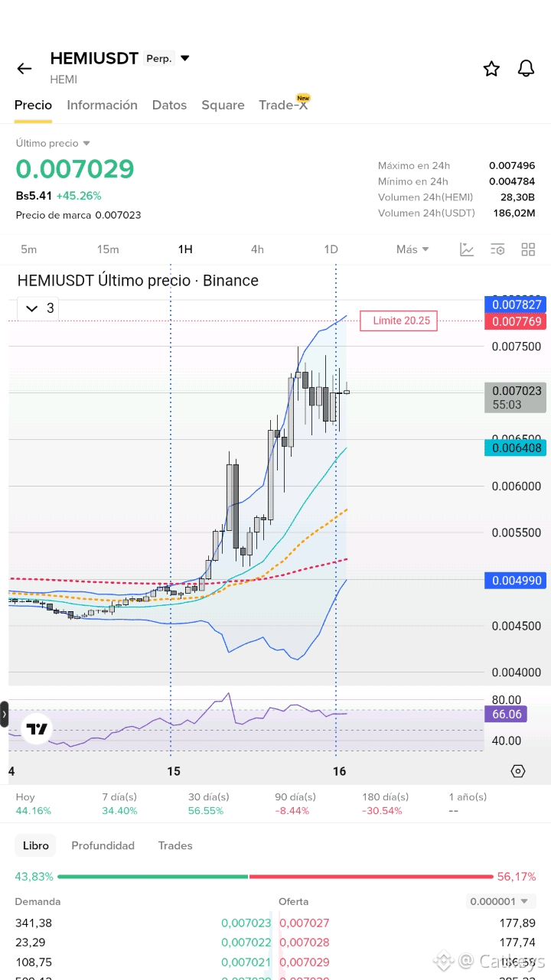
Task: Tap the Mínimo en 24h value 0.004784
Action: 512,181
